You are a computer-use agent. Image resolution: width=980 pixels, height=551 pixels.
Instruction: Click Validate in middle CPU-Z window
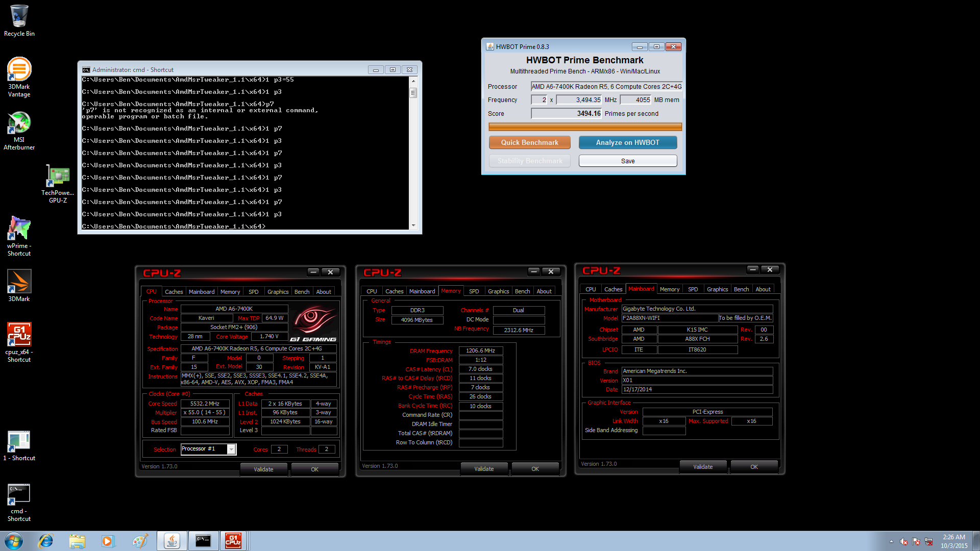(484, 469)
